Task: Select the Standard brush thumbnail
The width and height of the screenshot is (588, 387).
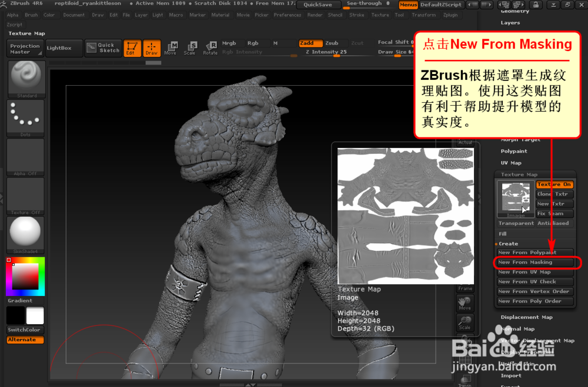Action: [x=26, y=79]
